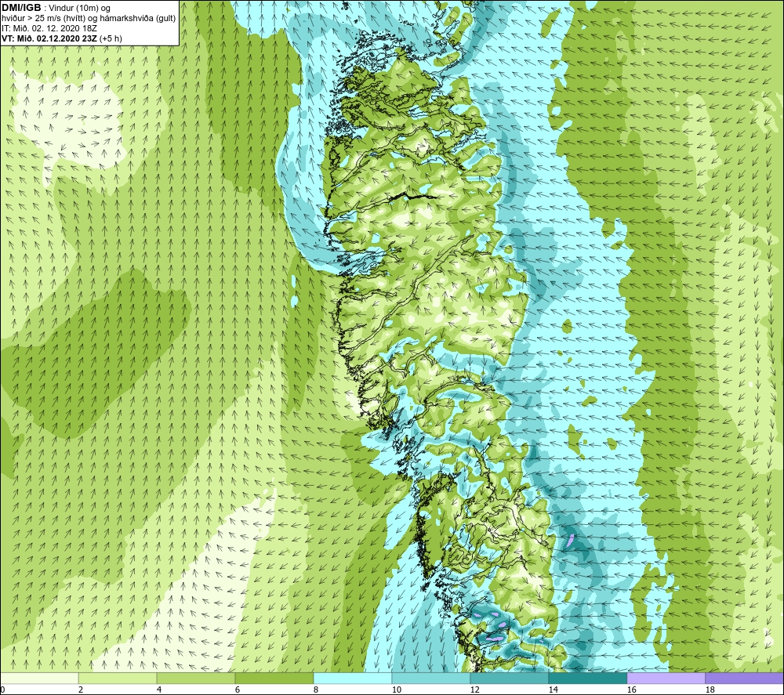784x695 pixels.
Task: Click the '8' label on the color scale
Action: [x=316, y=690]
